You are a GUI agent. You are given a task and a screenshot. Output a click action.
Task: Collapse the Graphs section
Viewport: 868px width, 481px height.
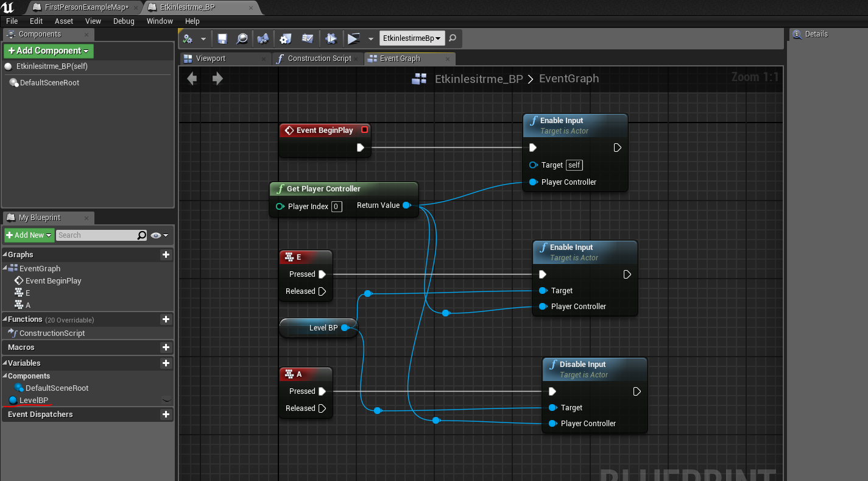(x=5, y=255)
